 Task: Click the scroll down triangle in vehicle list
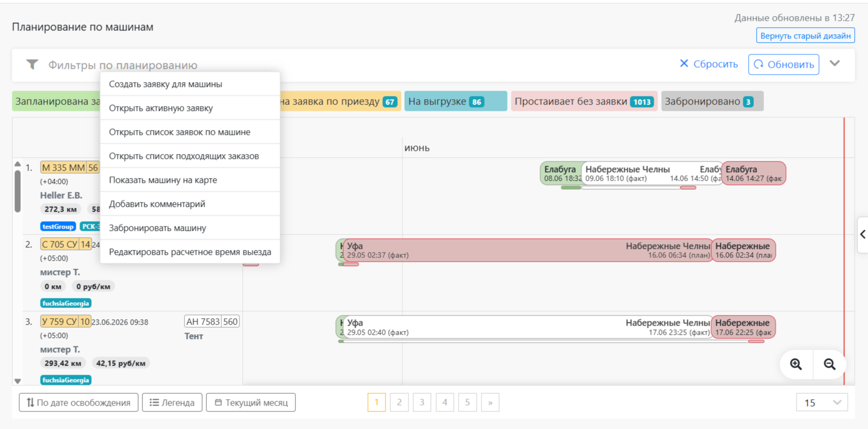coord(18,381)
